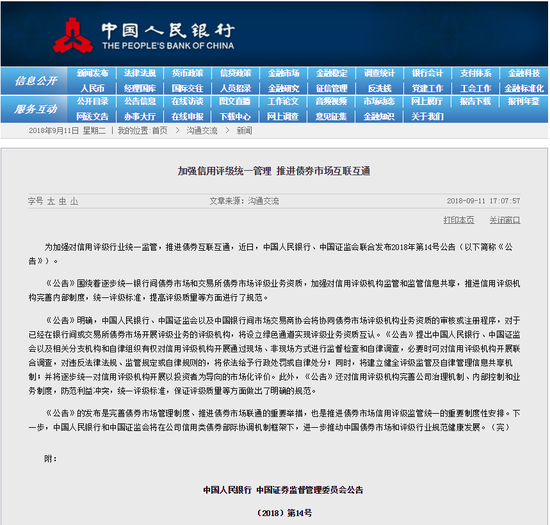Click 关闭窗口 to close window

pos(505,220)
